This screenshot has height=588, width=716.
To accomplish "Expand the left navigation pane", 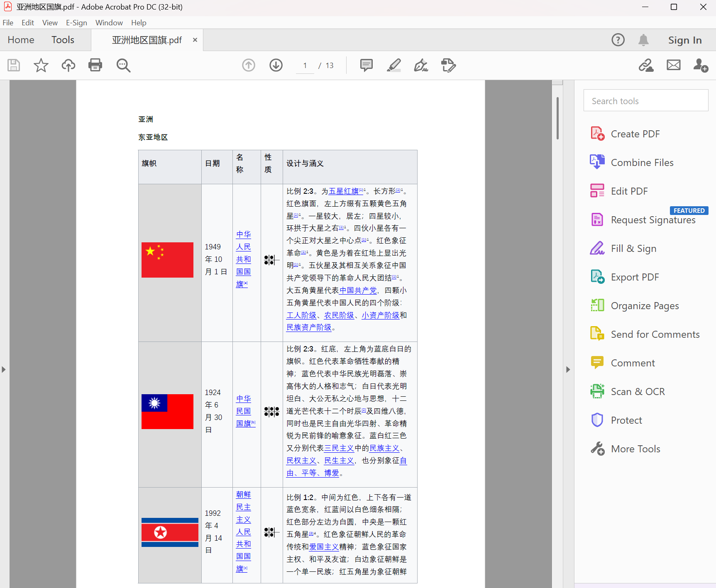I will (3, 369).
